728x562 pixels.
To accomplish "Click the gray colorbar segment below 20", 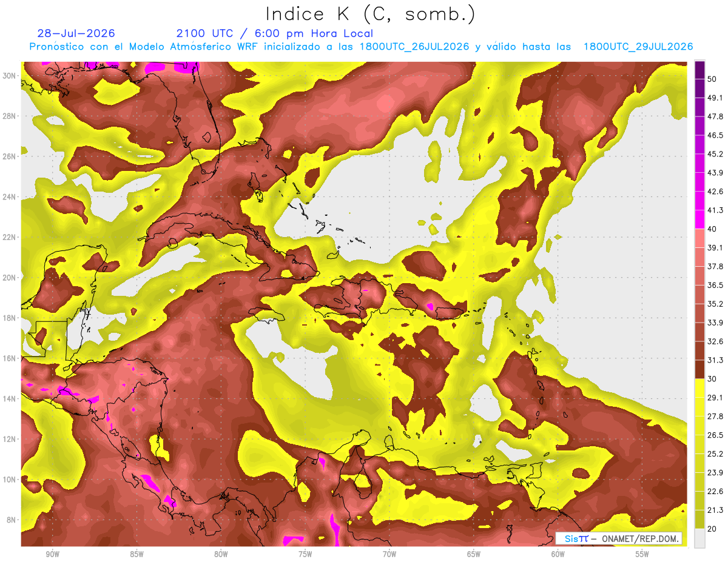I will [x=699, y=538].
